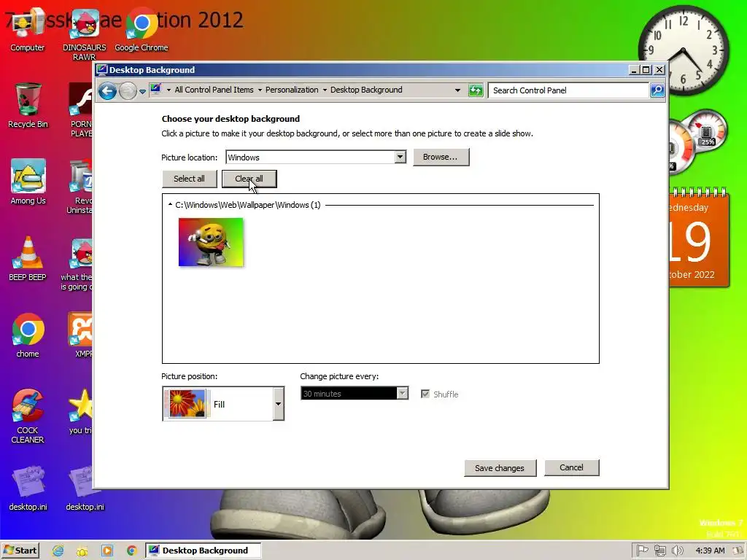The width and height of the screenshot is (747, 560).
Task: Switch to Desktop Background taskbar button
Action: [203, 551]
